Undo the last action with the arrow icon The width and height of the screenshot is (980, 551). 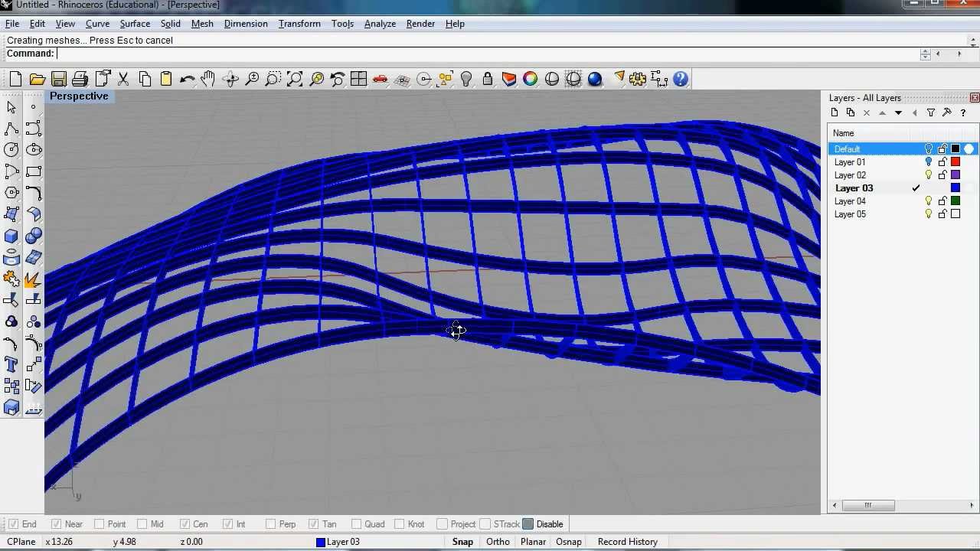(x=187, y=79)
